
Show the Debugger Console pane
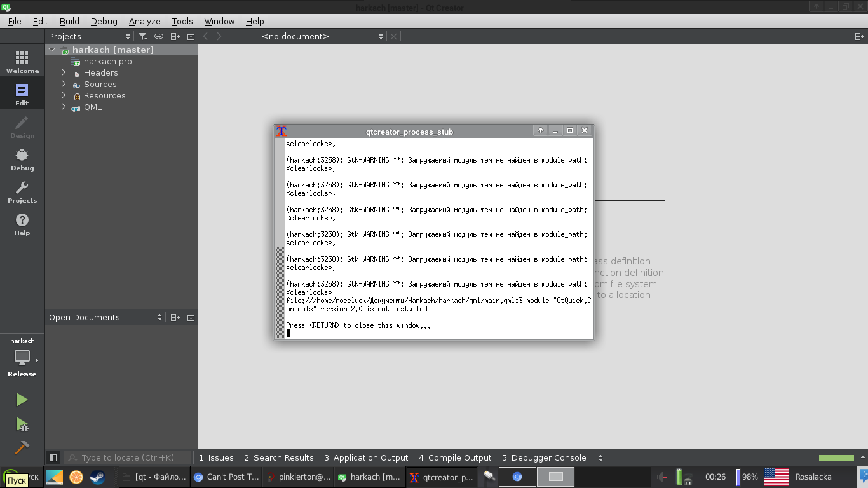point(544,457)
